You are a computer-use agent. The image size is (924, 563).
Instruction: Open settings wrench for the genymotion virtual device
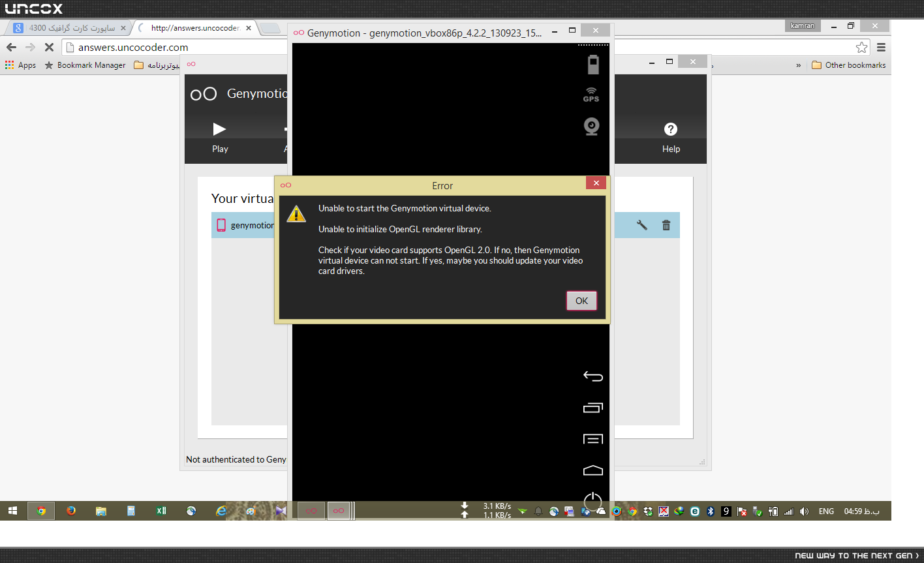coord(642,225)
